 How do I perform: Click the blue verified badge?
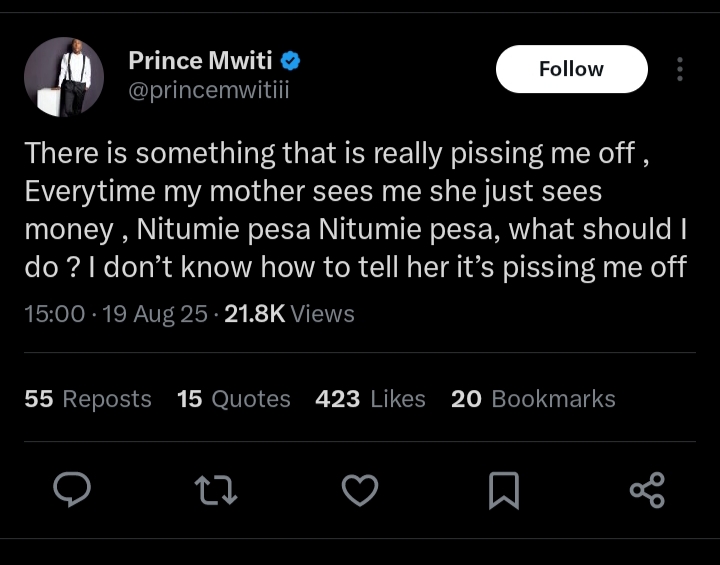tap(292, 61)
